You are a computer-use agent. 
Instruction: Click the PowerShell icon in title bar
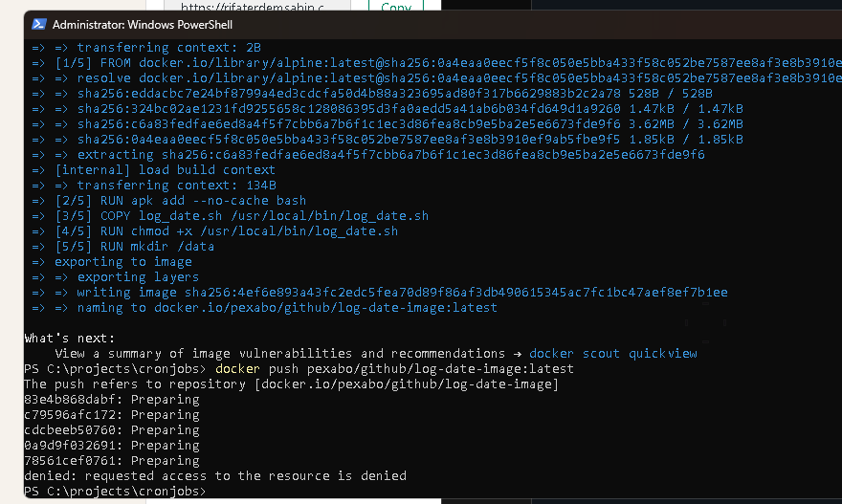(38, 24)
